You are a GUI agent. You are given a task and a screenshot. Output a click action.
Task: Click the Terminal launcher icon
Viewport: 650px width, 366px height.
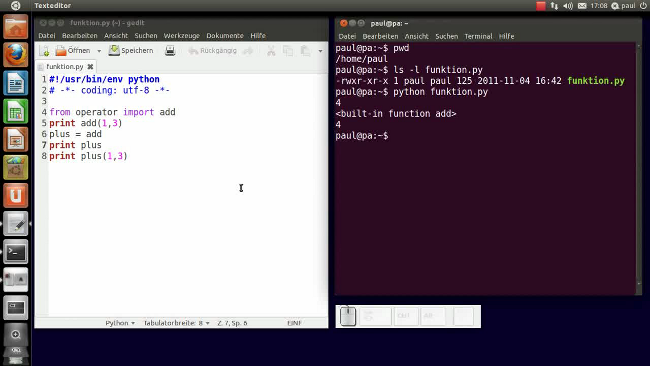point(16,252)
